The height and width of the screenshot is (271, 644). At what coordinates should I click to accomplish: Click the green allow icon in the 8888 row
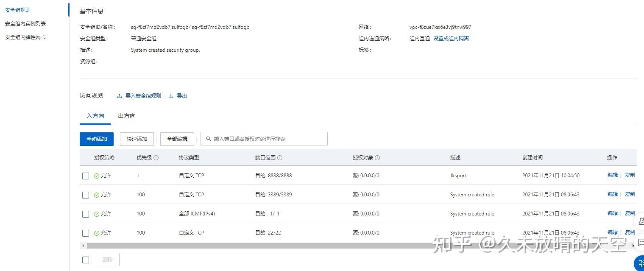click(x=97, y=176)
